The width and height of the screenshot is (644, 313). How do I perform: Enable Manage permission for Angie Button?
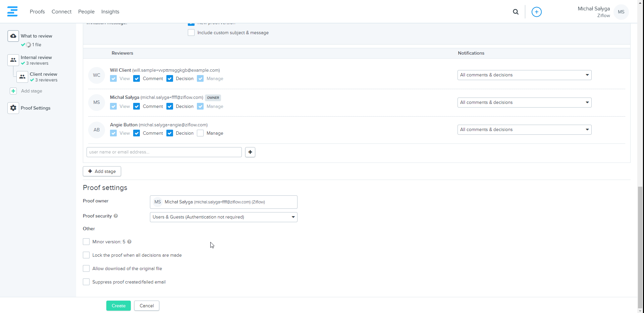point(200,133)
